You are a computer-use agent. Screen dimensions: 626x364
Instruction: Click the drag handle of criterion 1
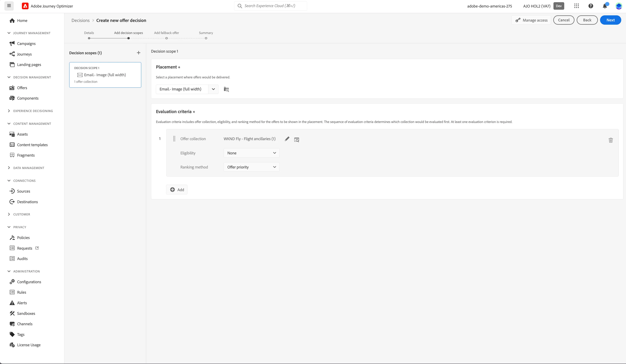[x=174, y=139]
